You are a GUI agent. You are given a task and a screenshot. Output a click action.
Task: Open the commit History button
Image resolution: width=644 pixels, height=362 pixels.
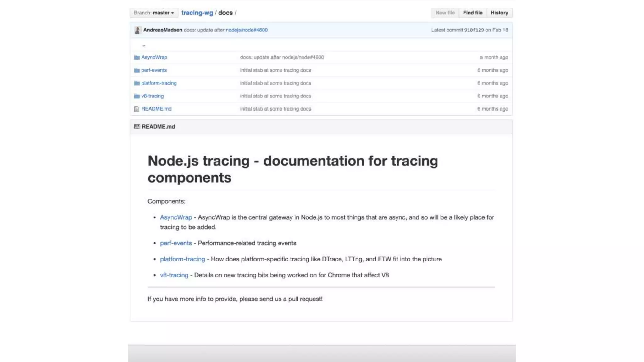tap(499, 13)
